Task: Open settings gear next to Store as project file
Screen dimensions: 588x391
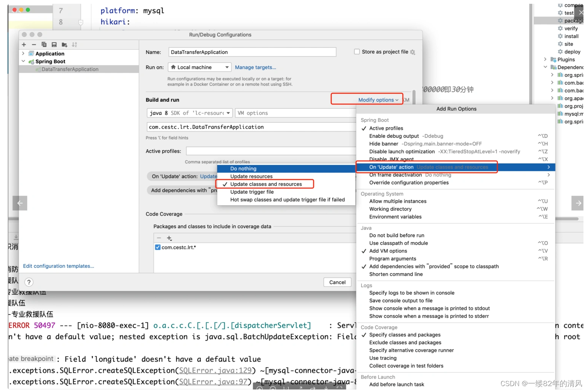Action: point(413,52)
